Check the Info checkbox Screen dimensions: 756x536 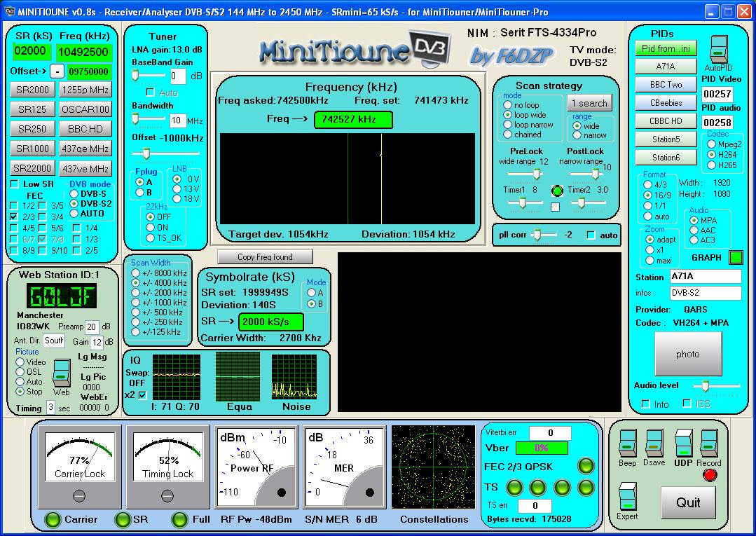pyautogui.click(x=646, y=404)
